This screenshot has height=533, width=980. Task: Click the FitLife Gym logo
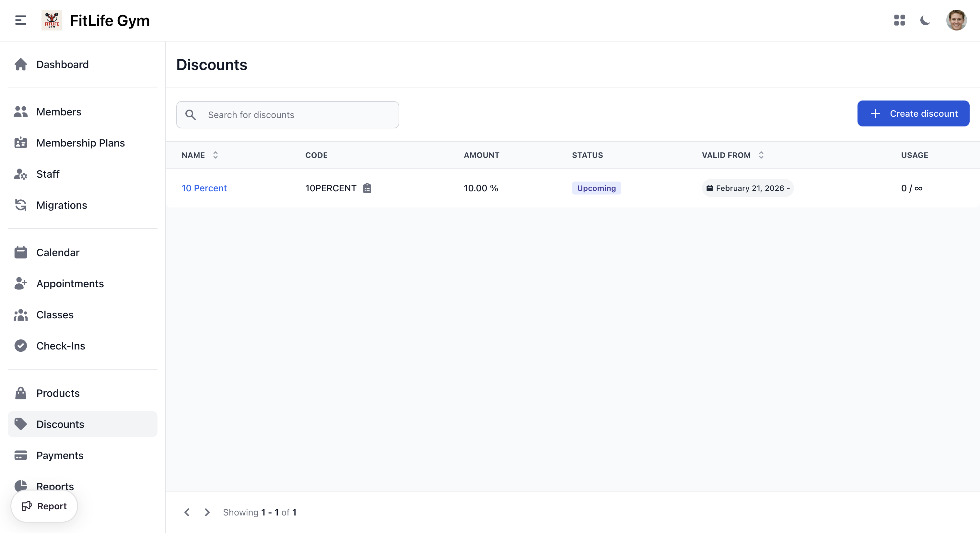click(52, 20)
